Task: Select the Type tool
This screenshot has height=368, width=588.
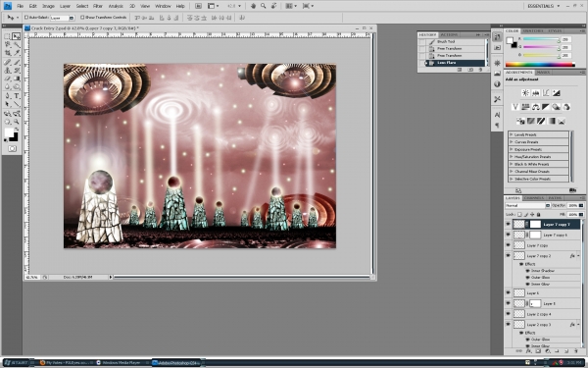Action: 16,96
